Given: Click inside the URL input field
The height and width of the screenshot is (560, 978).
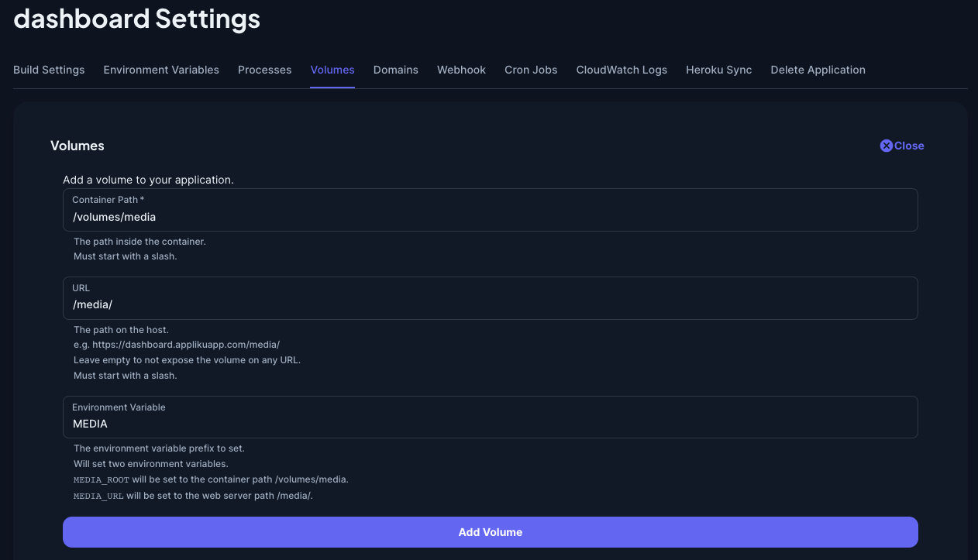Looking at the screenshot, I should pyautogui.click(x=490, y=298).
